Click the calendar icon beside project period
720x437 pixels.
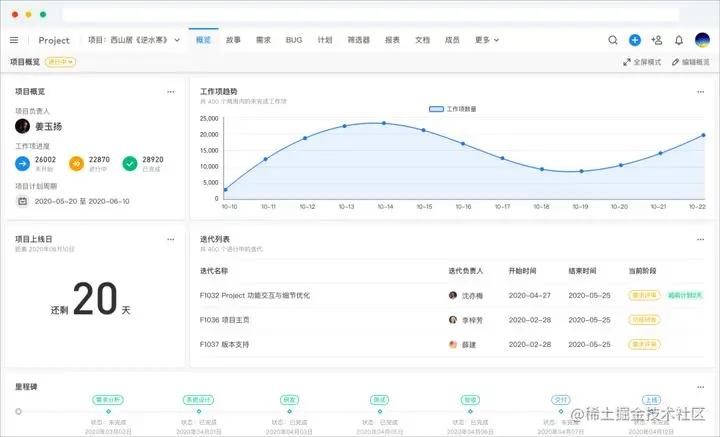[x=22, y=201]
